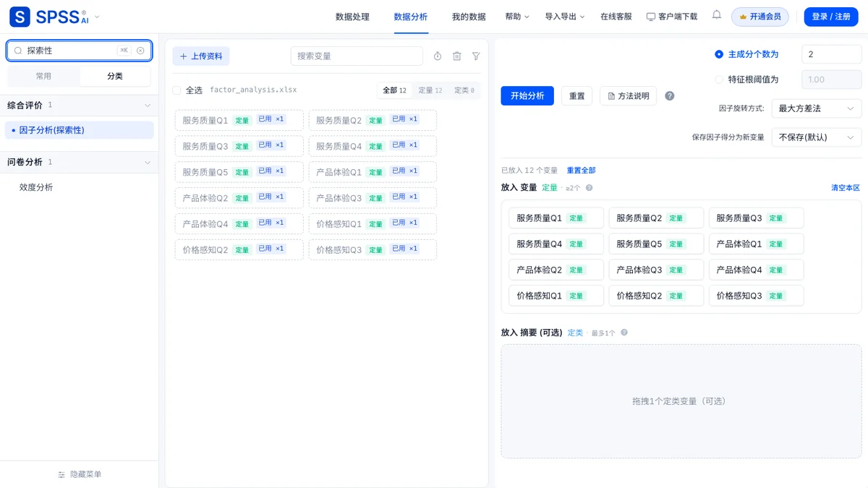Select the 主成分个数为 radio button

719,54
